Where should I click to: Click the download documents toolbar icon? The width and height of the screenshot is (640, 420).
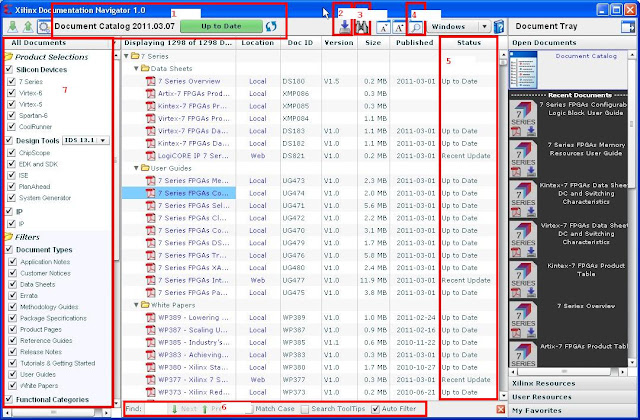[x=344, y=27]
